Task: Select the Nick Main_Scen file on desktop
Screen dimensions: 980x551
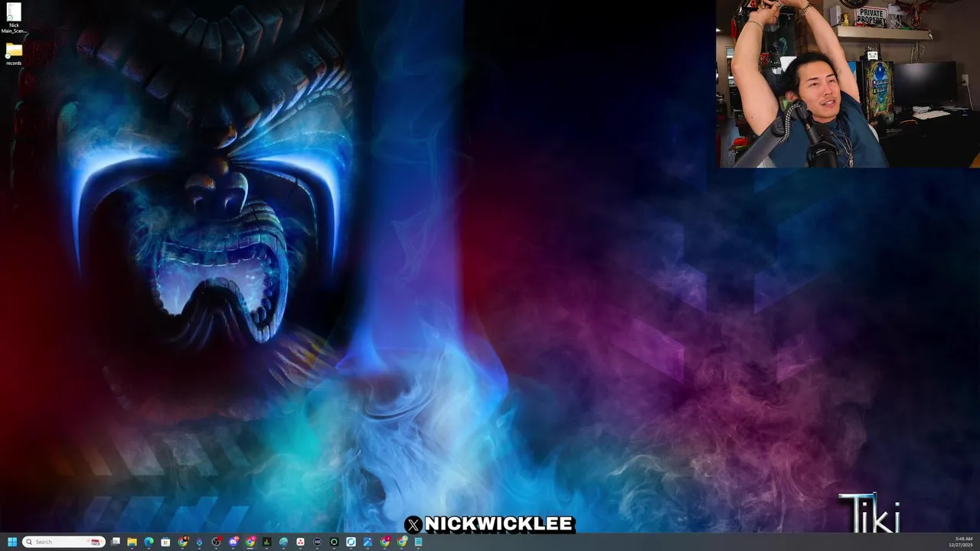Action: pyautogui.click(x=14, y=18)
